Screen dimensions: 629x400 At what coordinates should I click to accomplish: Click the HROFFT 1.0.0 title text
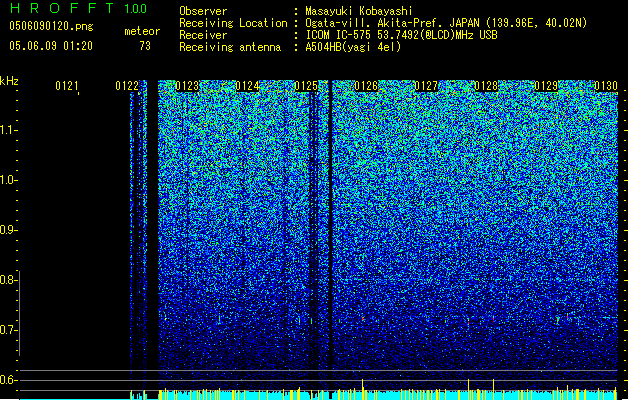[79, 8]
